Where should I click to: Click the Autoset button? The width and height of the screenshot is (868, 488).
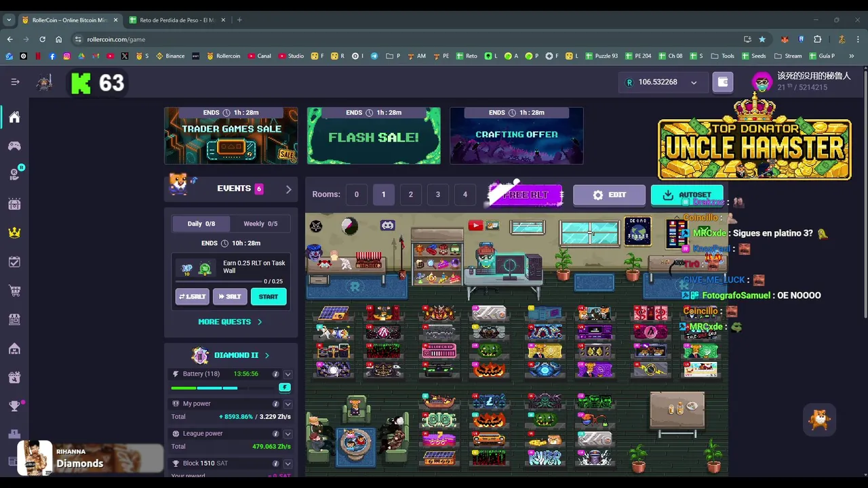point(686,195)
